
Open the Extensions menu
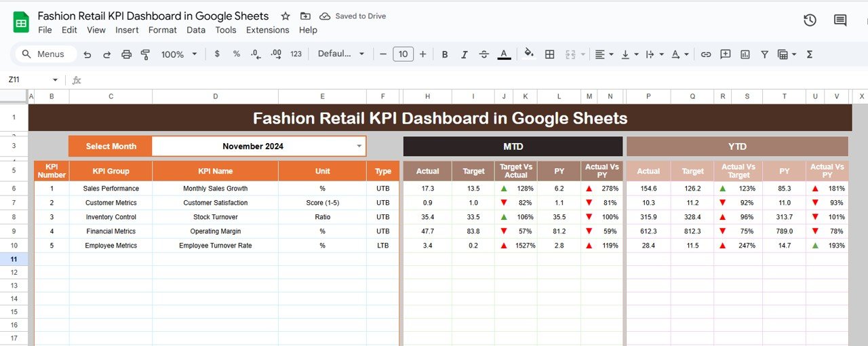[268, 30]
